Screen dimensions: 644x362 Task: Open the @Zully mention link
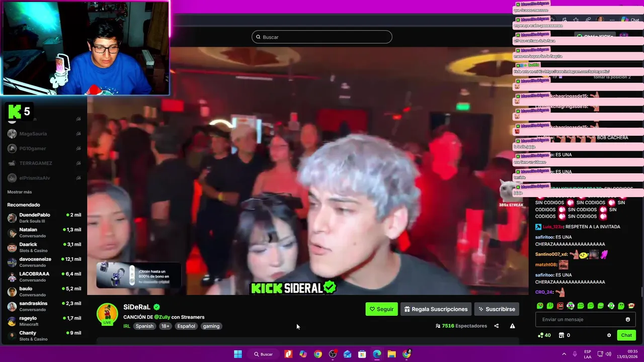tap(162, 317)
